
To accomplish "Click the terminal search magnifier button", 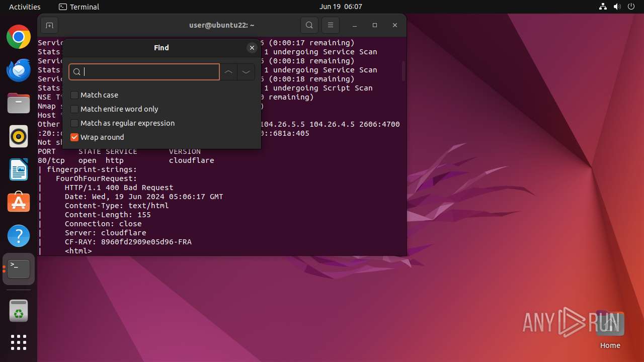I will click(x=309, y=25).
